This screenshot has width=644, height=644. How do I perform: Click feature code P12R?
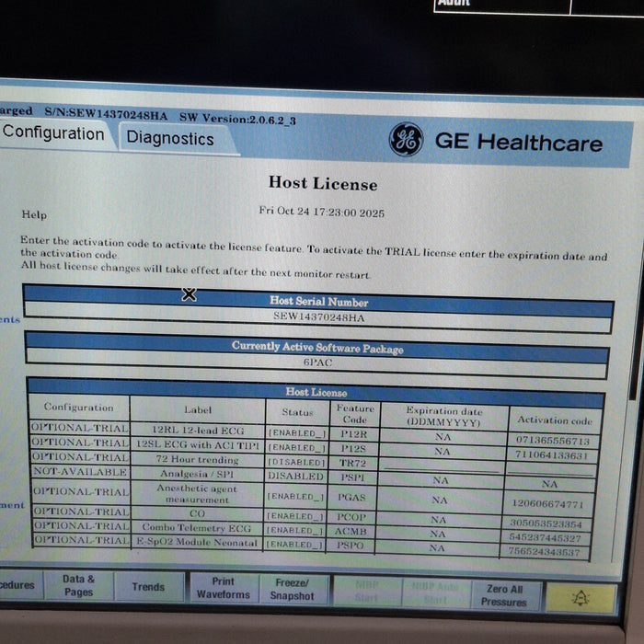coord(353,434)
